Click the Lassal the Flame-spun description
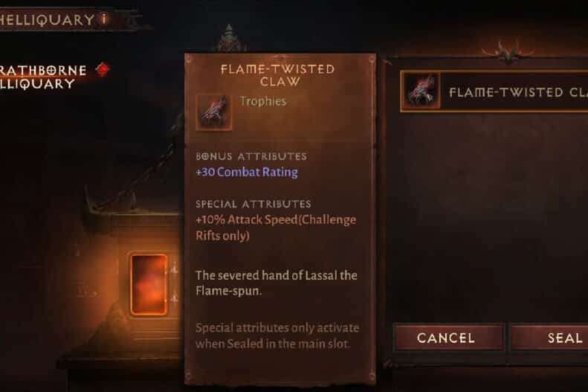This screenshot has height=392, width=588. [277, 283]
